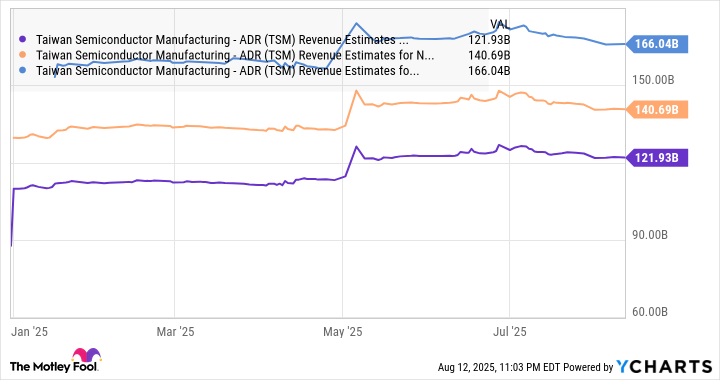Click the legend entry 'Revenue Estimates for N...'

pos(235,55)
